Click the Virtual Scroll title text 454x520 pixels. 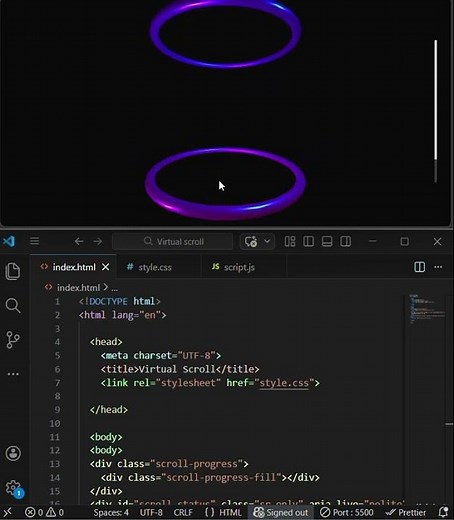(x=177, y=369)
